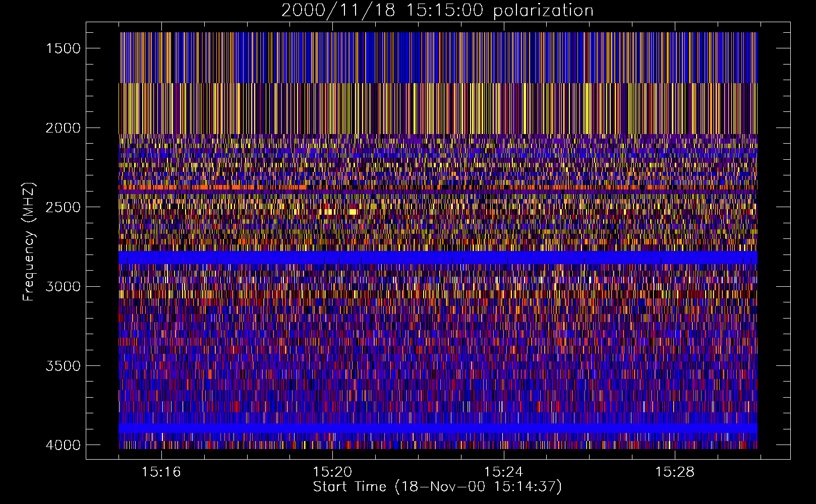The height and width of the screenshot is (504, 816).
Task: Click the solid blue band near 3900 MHz
Action: pos(438,428)
